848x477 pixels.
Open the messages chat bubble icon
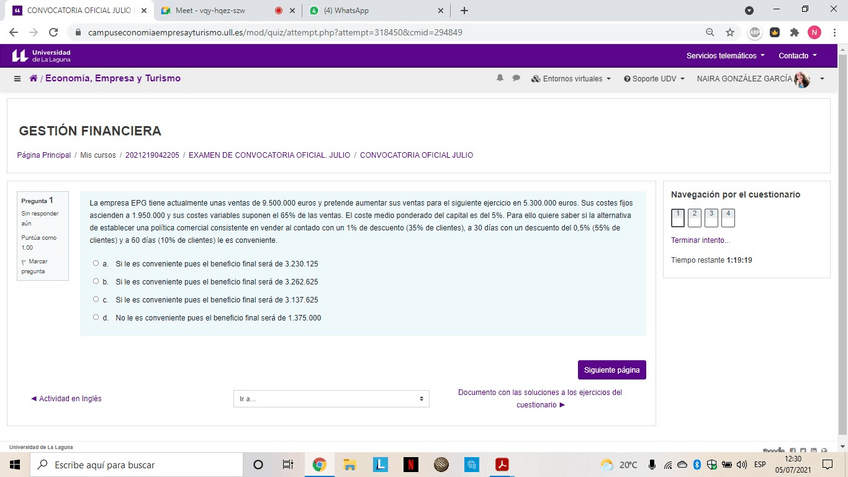point(516,78)
